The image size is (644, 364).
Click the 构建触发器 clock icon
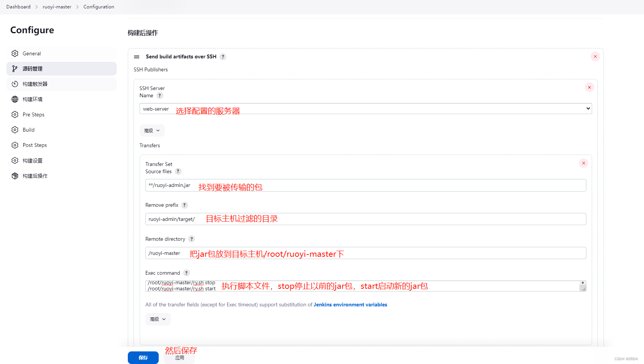15,84
